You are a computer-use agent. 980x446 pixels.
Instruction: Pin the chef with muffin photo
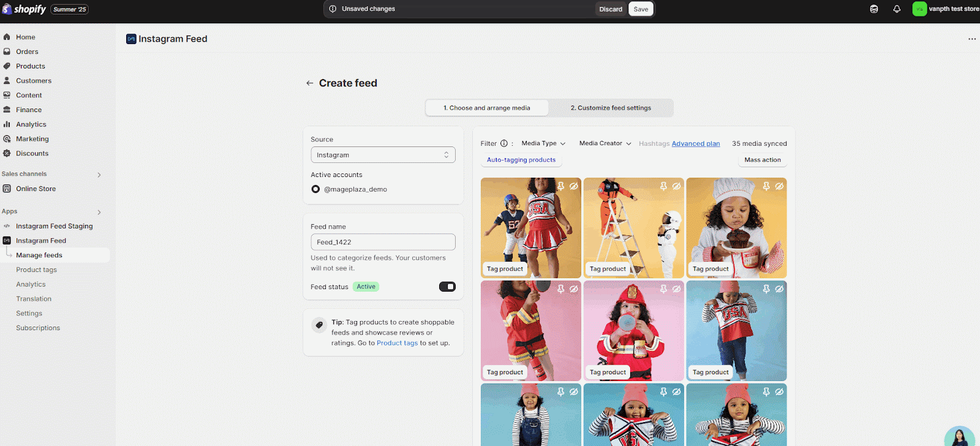point(766,186)
